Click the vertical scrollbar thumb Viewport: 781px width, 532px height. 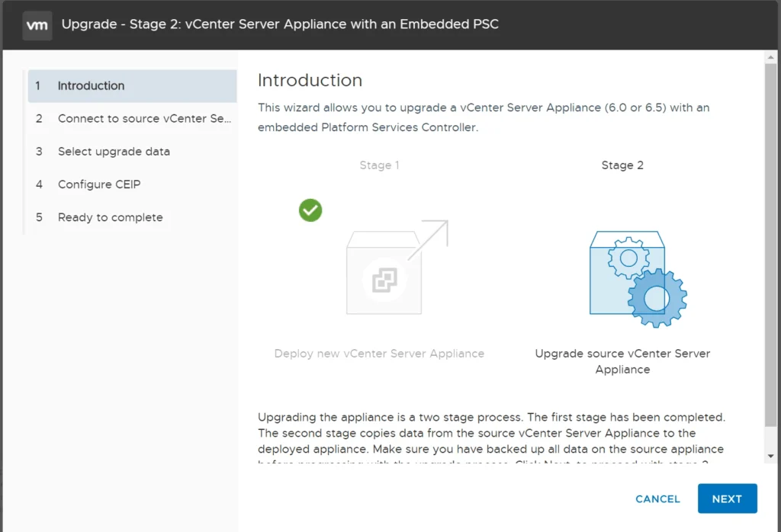[770, 245]
